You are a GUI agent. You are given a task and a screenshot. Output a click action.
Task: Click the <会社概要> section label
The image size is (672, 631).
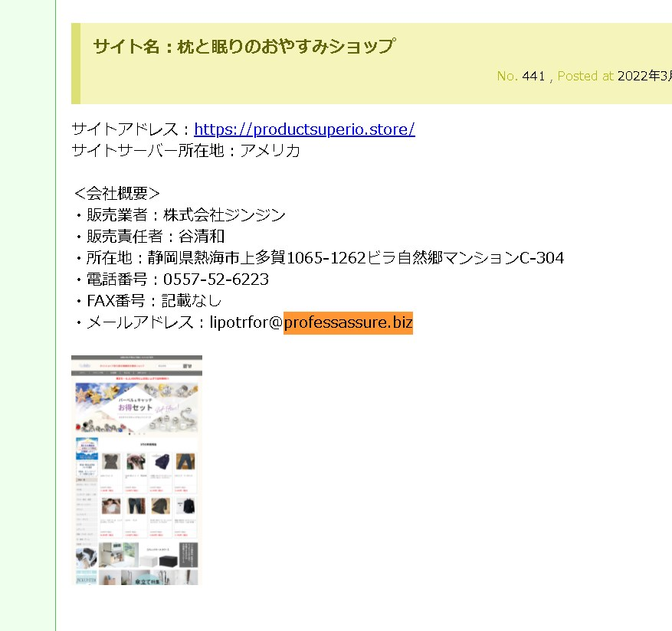click(117, 194)
